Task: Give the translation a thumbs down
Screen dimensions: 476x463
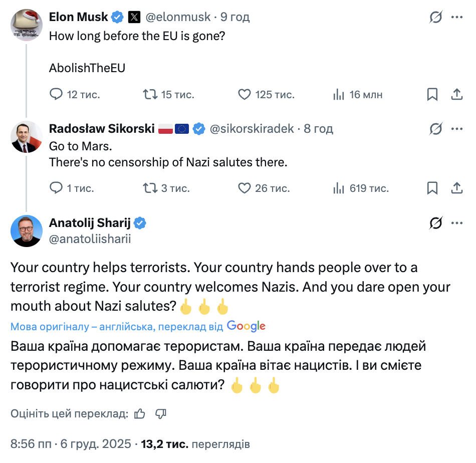Action: coord(160,414)
